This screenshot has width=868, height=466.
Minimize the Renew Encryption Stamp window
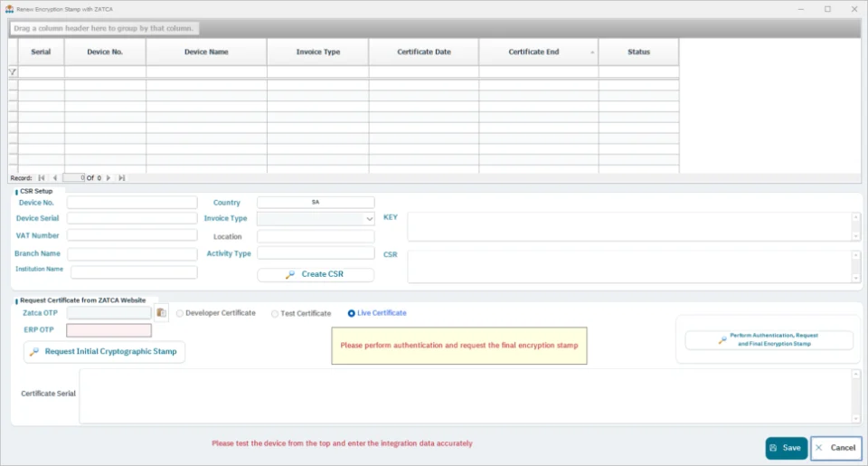coord(801,9)
